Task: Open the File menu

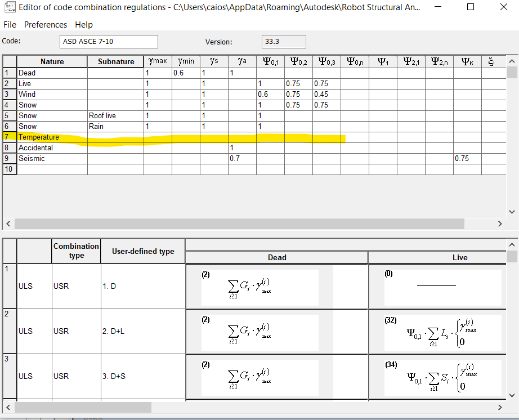Action: 10,25
